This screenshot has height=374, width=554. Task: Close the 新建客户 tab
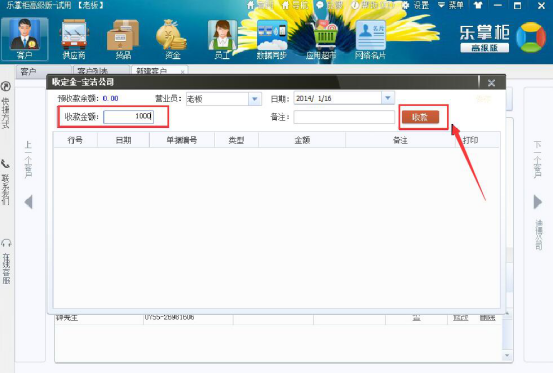coord(182,72)
